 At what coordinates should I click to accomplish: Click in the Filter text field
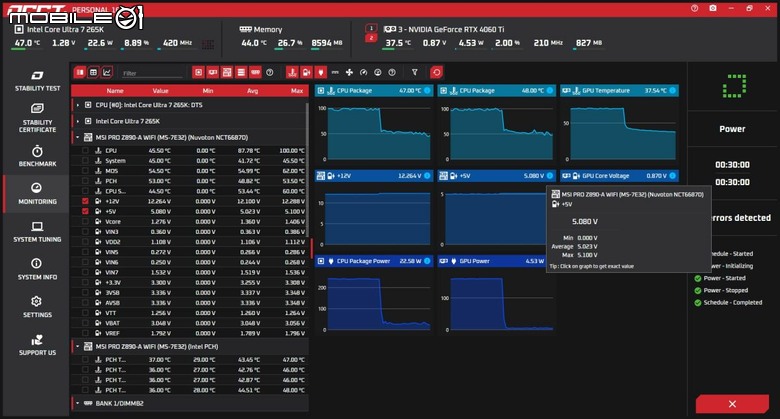[152, 73]
